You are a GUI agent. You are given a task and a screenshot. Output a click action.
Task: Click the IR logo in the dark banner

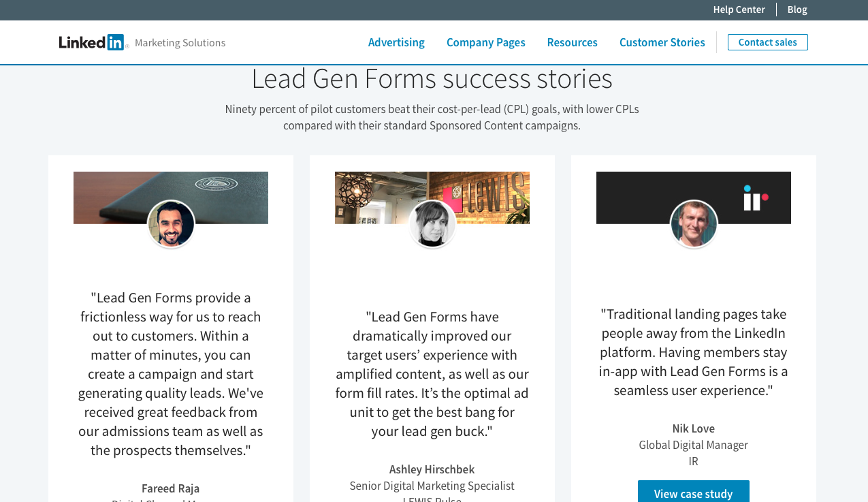(755, 198)
